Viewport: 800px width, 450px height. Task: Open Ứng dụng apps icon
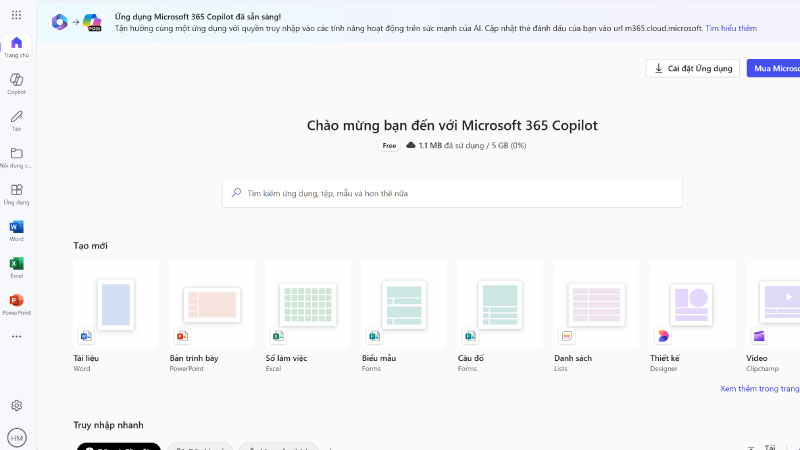point(16,192)
